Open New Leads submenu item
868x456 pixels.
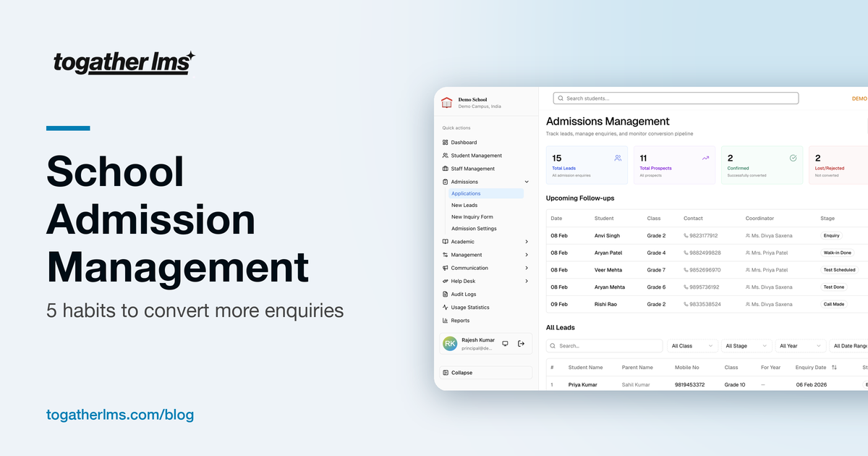464,206
